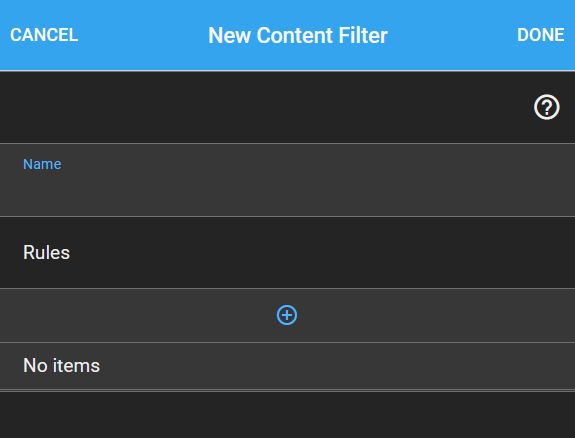The height and width of the screenshot is (438, 575).
Task: Tap the DONE text in header
Action: [541, 35]
